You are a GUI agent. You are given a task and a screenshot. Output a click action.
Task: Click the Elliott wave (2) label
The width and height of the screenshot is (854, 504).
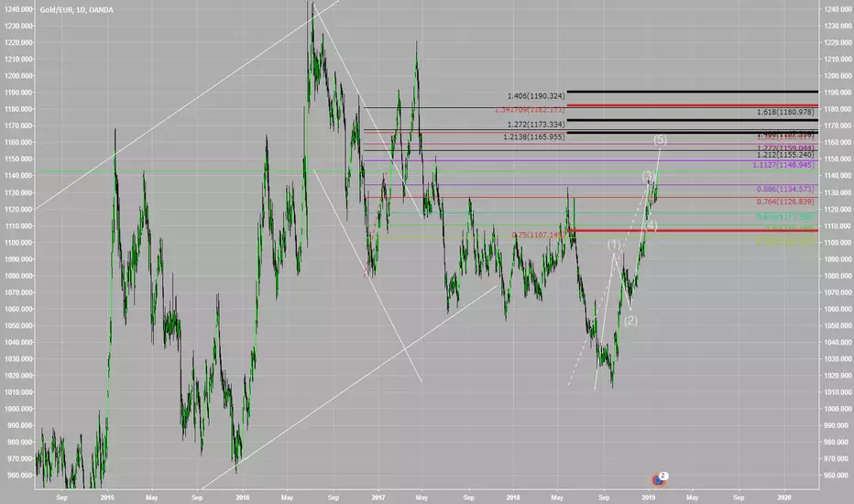[x=630, y=321]
